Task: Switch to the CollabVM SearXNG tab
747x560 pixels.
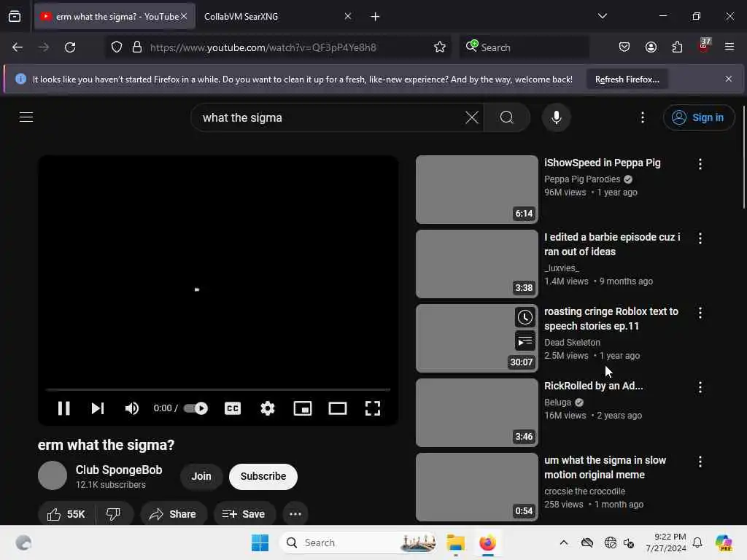Action: click(x=271, y=16)
